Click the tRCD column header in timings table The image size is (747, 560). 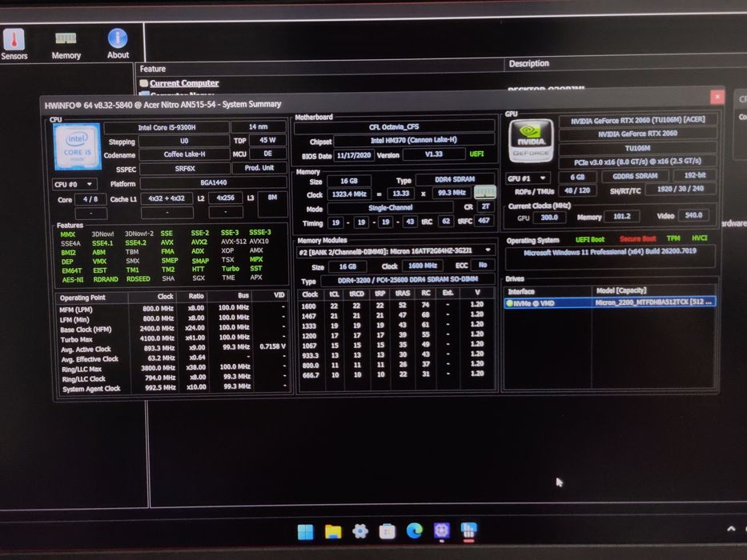point(356,294)
